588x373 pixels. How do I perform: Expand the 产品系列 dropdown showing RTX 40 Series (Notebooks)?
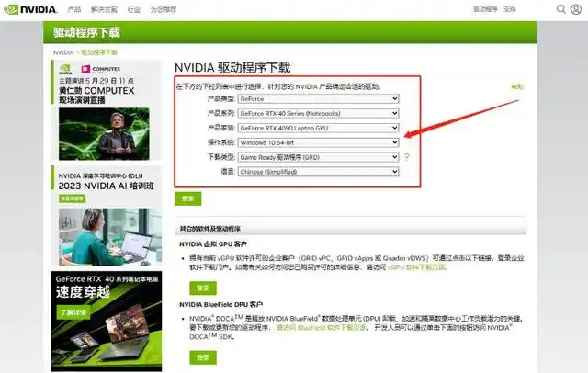[319, 113]
